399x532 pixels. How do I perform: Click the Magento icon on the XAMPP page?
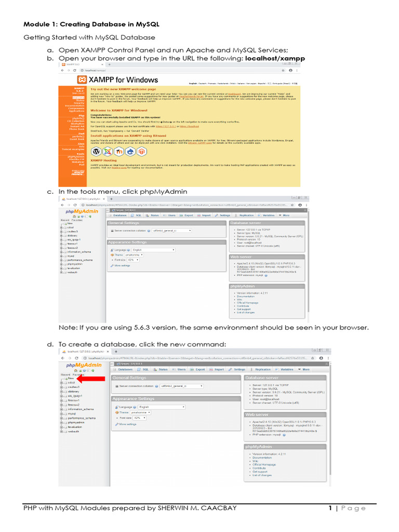click(x=142, y=152)
